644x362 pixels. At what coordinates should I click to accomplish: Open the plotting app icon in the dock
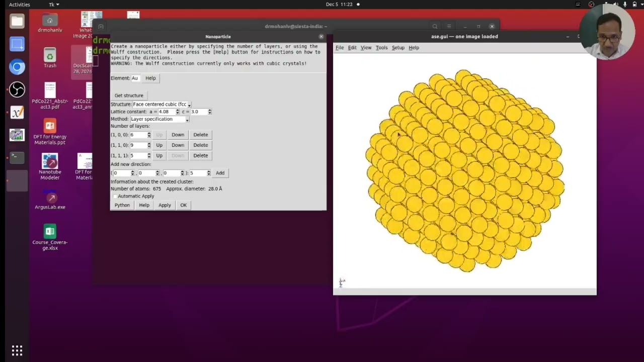click(17, 135)
